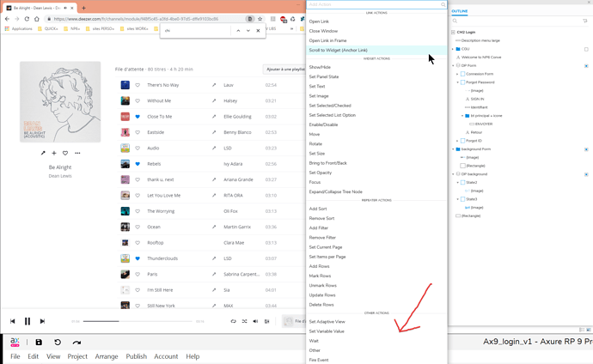593x364 pixels.
Task: Like the song There's No Way
Action: point(138,85)
